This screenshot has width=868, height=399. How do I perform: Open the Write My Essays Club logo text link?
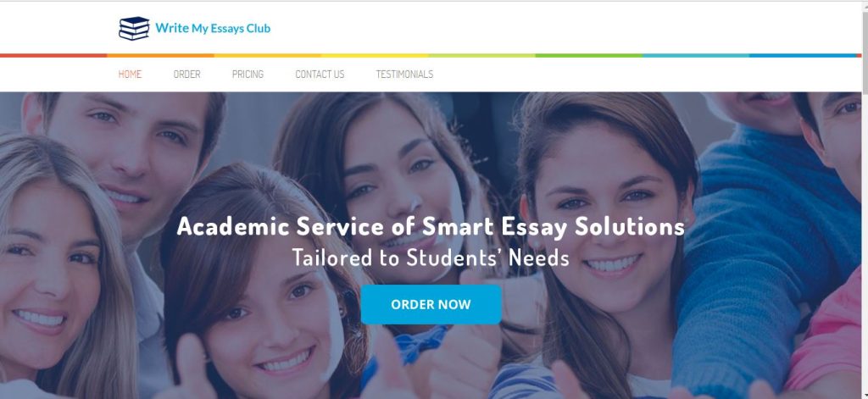click(x=213, y=28)
